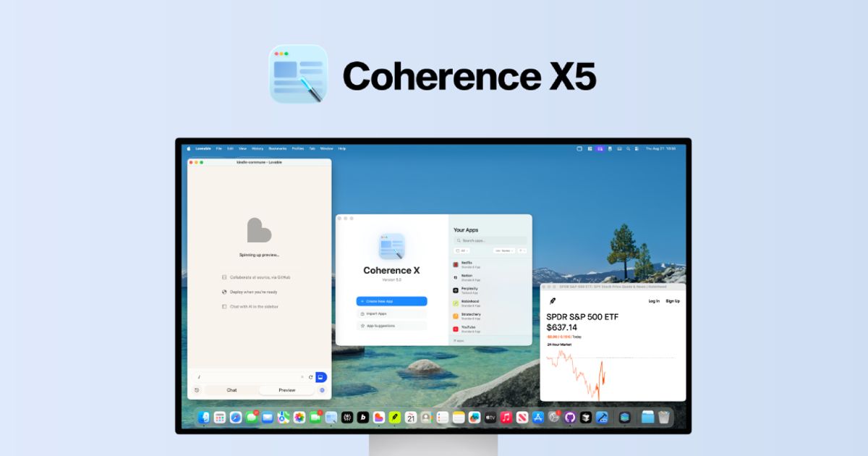
Task: Open the History menu
Action: tap(258, 148)
